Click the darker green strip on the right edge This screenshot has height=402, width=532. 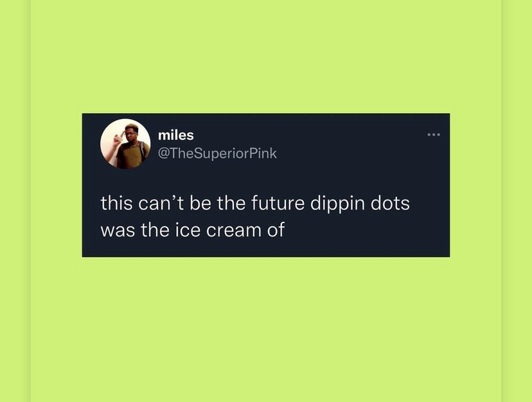[x=517, y=201]
